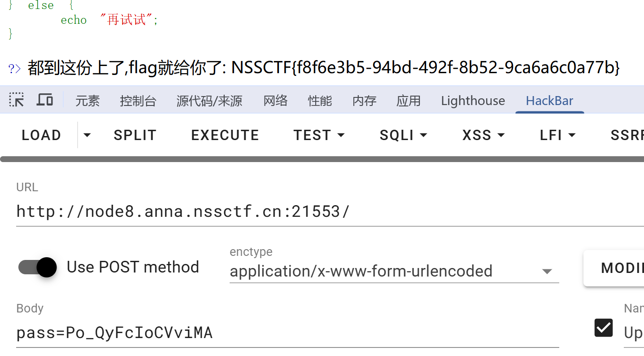644x356 pixels.
Task: Toggle the device toolbar icon
Action: [44, 100]
